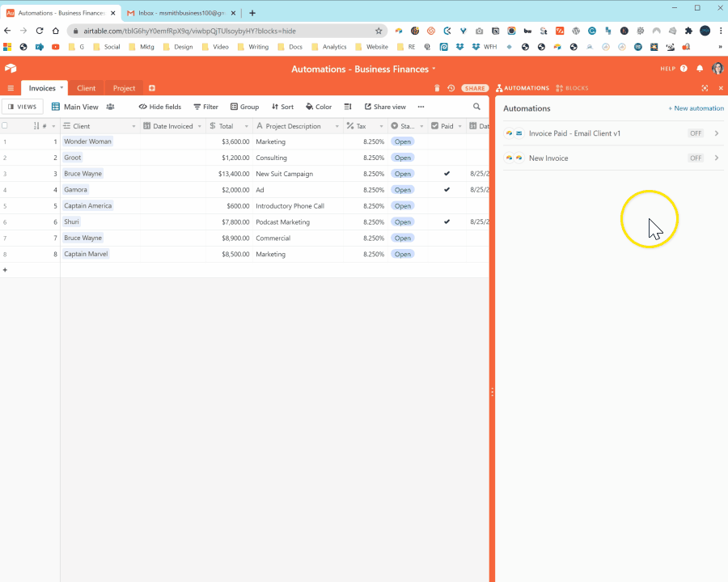This screenshot has width=728, height=582.
Task: Open the Client column dropdown arrow
Action: pyautogui.click(x=133, y=126)
